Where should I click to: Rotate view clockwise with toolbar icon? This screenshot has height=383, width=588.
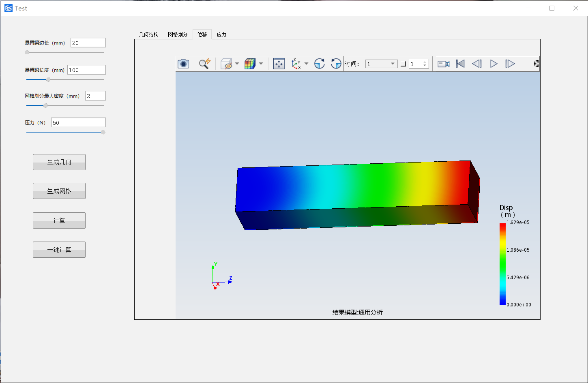pos(320,64)
